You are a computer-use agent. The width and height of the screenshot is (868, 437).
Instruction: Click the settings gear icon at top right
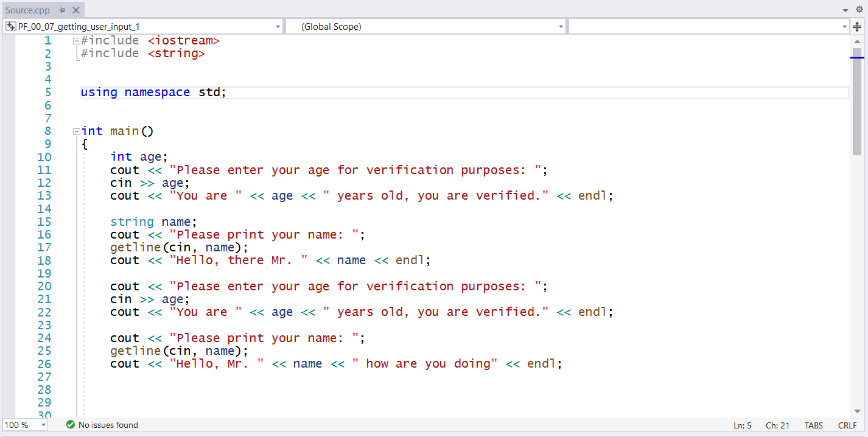tap(860, 10)
